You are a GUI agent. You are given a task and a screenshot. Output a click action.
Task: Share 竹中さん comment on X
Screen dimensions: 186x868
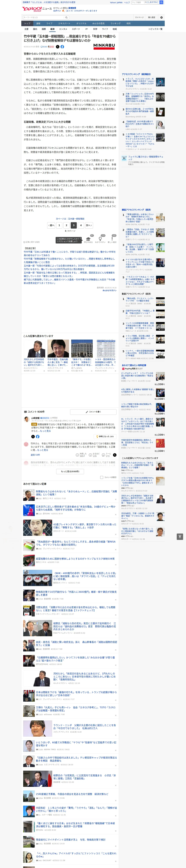pos(115,455)
